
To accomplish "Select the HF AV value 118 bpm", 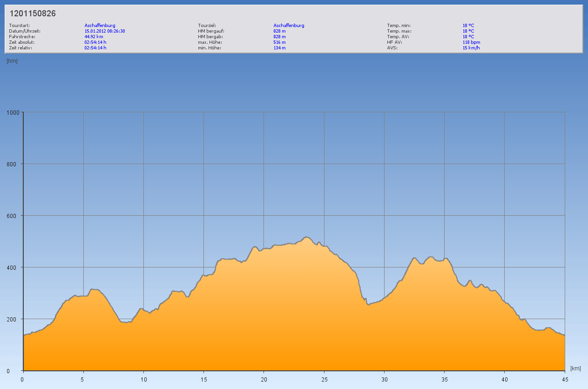I will click(x=471, y=42).
